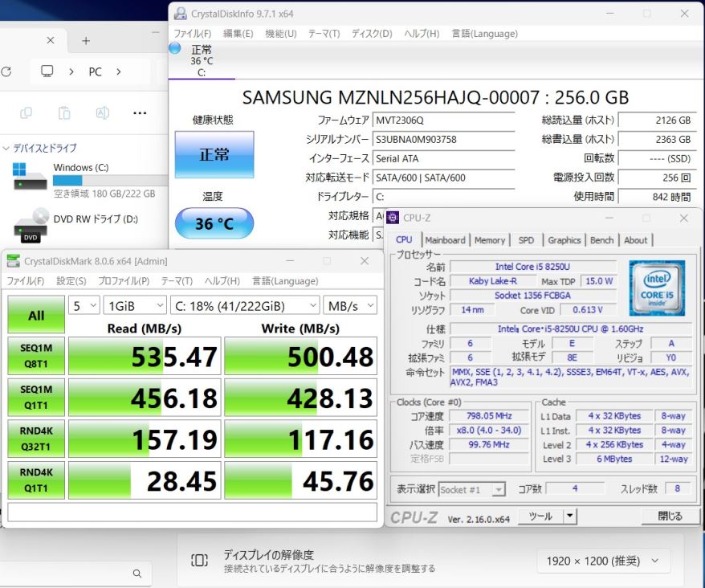
Task: Click the 500.48 sequential write result
Action: [300, 356]
